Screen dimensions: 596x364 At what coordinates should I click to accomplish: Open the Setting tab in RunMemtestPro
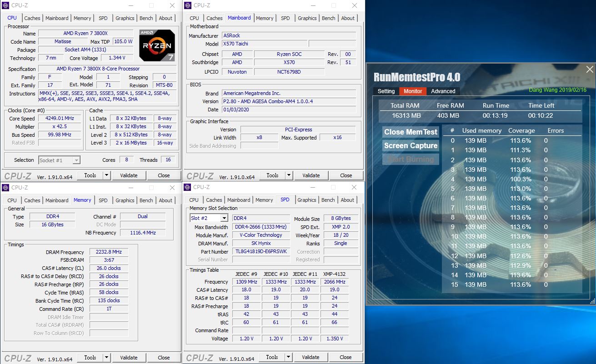pos(386,91)
